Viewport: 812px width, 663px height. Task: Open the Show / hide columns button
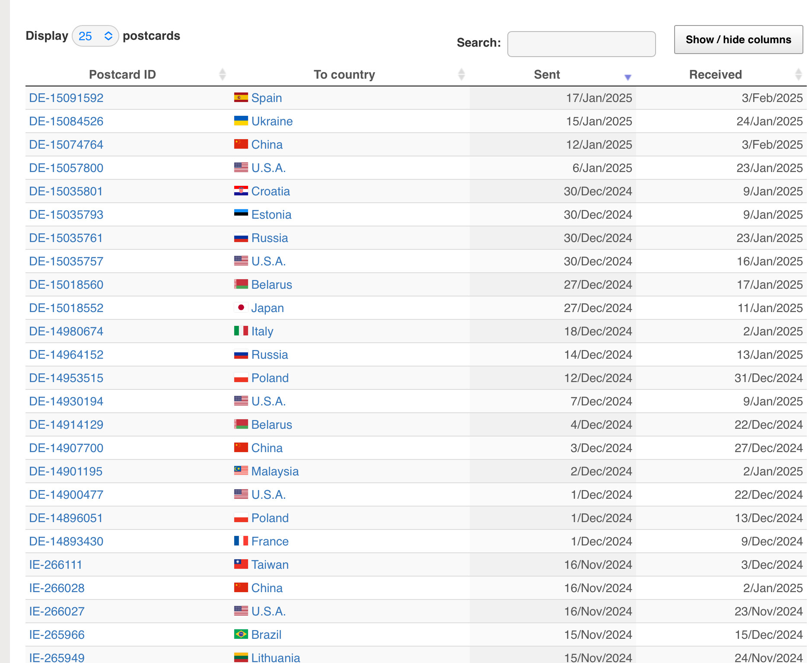coord(739,39)
